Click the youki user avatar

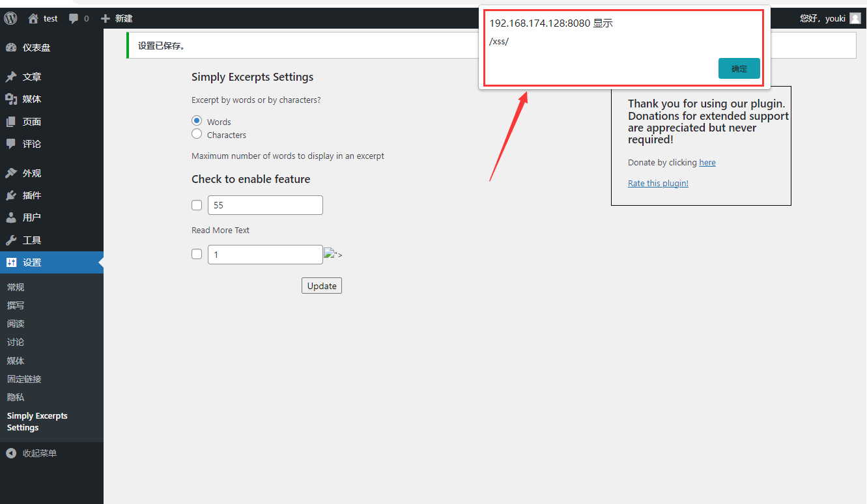(855, 18)
